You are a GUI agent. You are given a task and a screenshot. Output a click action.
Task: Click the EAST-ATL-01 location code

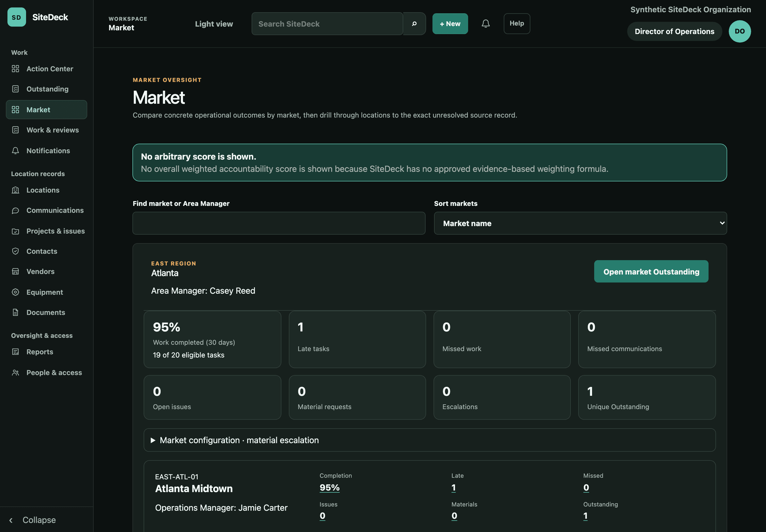[x=177, y=477]
